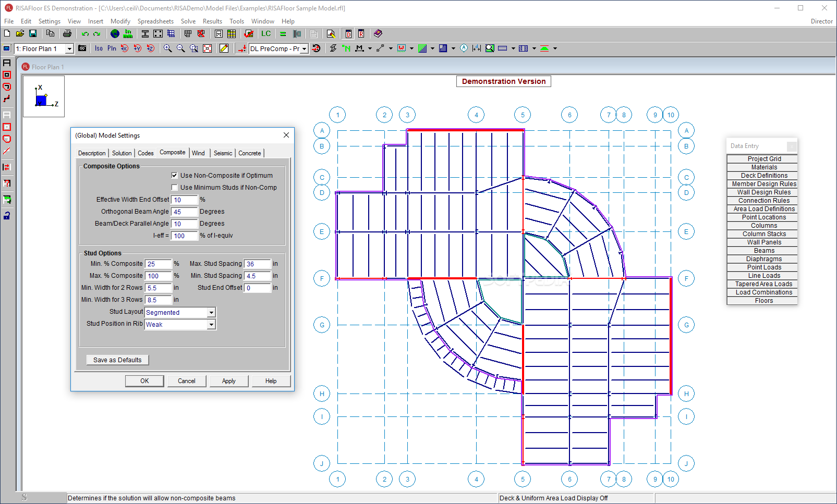Open the DL PreComp load category dropdown
Viewport: 837px width, 504px height.
(305, 48)
